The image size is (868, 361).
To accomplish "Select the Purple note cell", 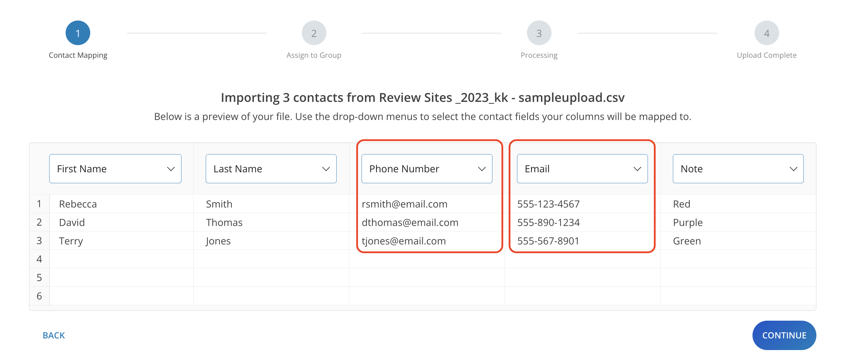I will [x=688, y=223].
